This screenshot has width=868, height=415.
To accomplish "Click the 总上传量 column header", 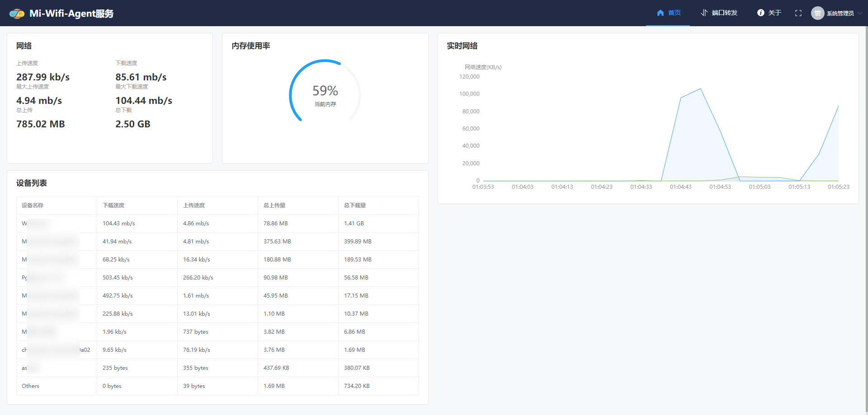I will click(274, 205).
